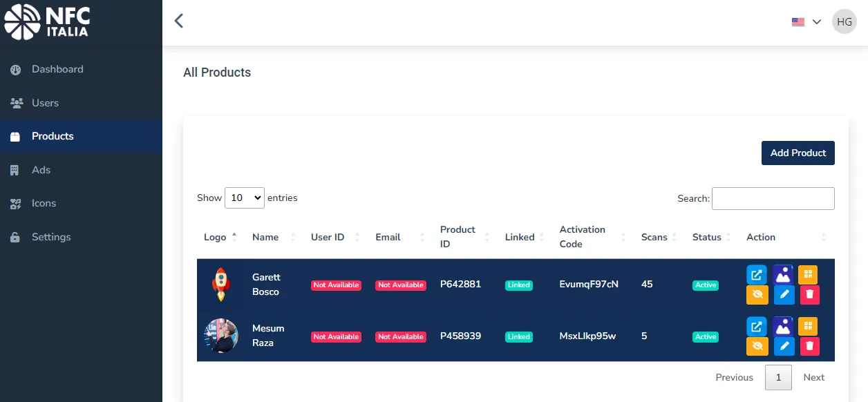Screen dimensions: 868x402
Task: Expand the language flag selector
Action: click(x=806, y=22)
